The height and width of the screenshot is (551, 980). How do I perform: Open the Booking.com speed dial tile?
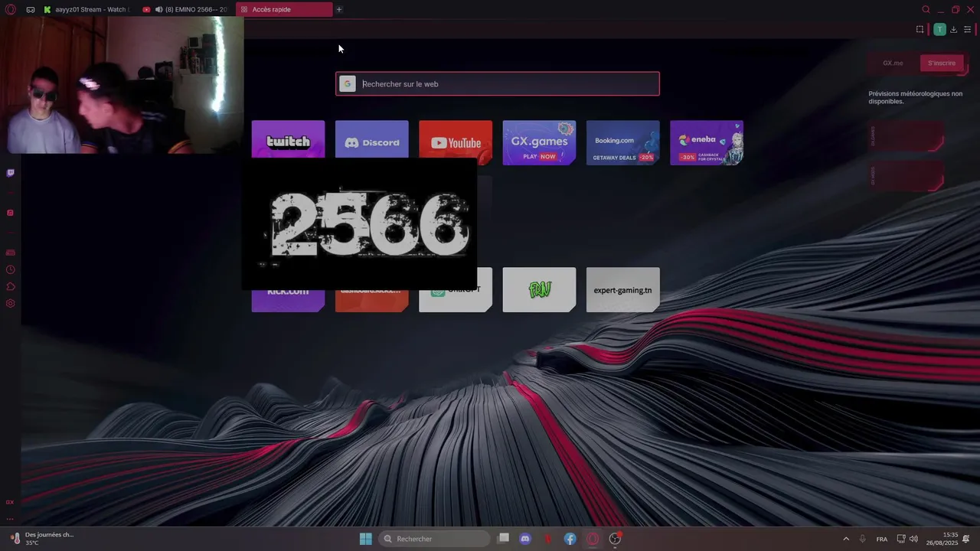tap(622, 142)
